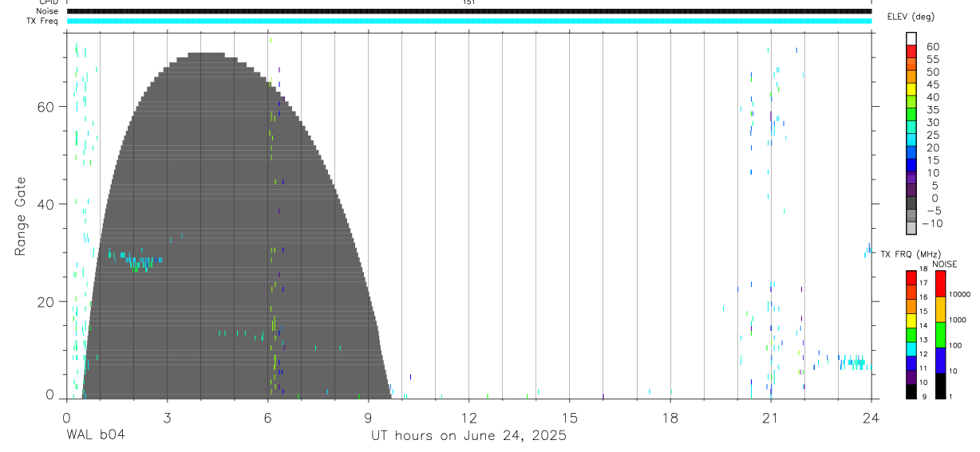Click the red ELEV segment between 55 and 60
The image size is (980, 452).
pyautogui.click(x=911, y=53)
